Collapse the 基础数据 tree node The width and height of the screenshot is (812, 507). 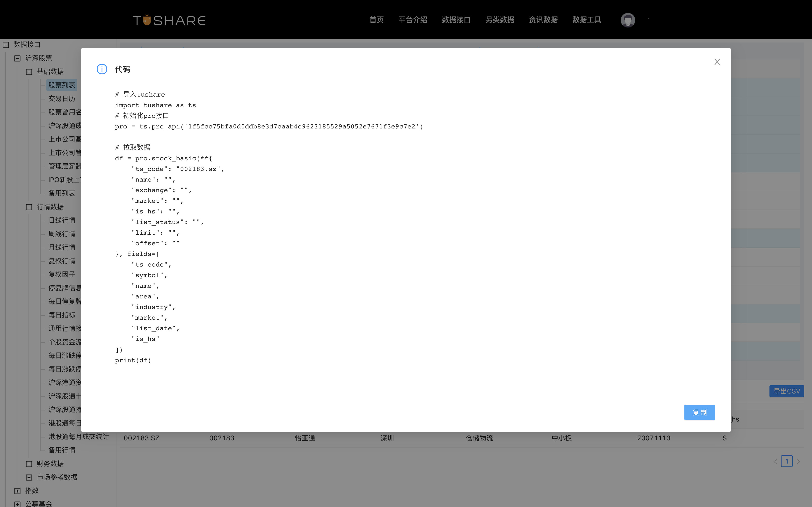pyautogui.click(x=29, y=71)
